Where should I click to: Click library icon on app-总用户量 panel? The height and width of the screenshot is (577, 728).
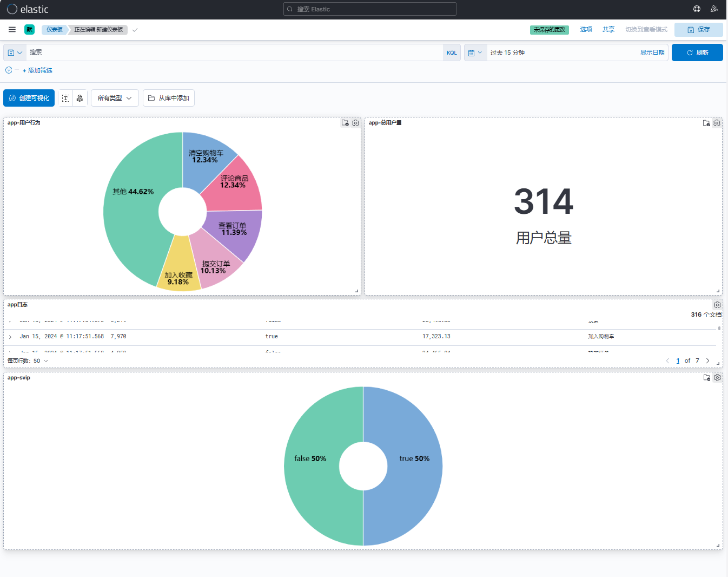coord(706,123)
